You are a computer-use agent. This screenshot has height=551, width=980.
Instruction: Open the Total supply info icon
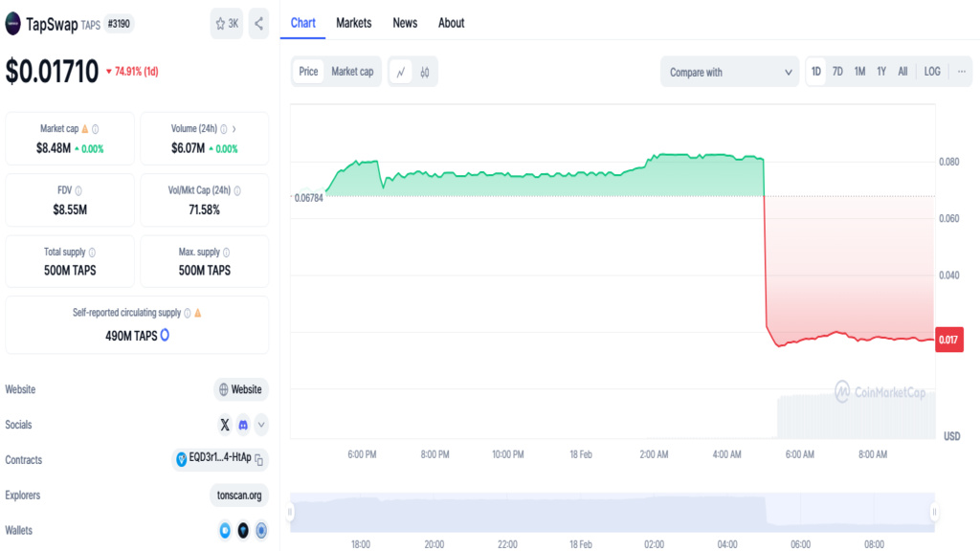[x=93, y=253]
